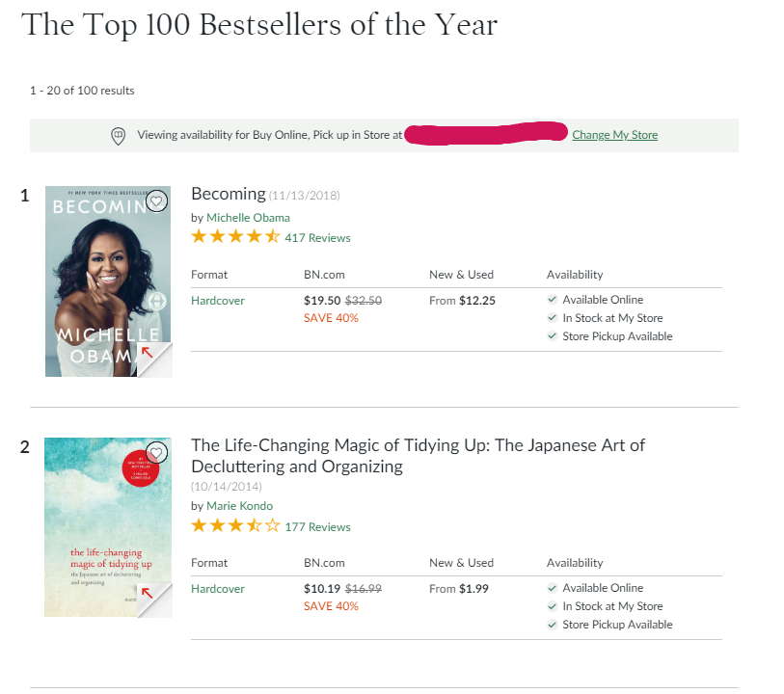Peel page corner on Becoming cover
This screenshot has width=784, height=694.
tap(154, 360)
